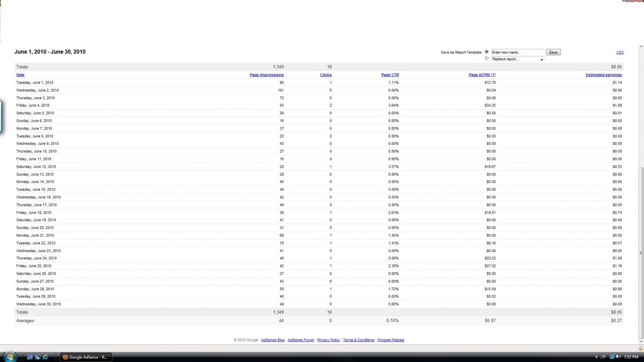Sort by Page impressions column header
The width and height of the screenshot is (644, 362).
pos(267,75)
